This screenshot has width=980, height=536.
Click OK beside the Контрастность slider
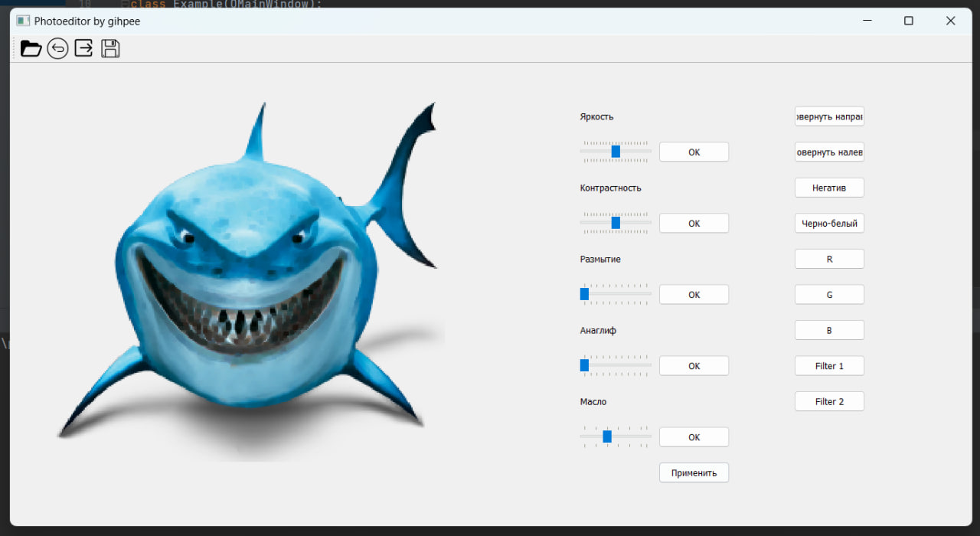694,223
